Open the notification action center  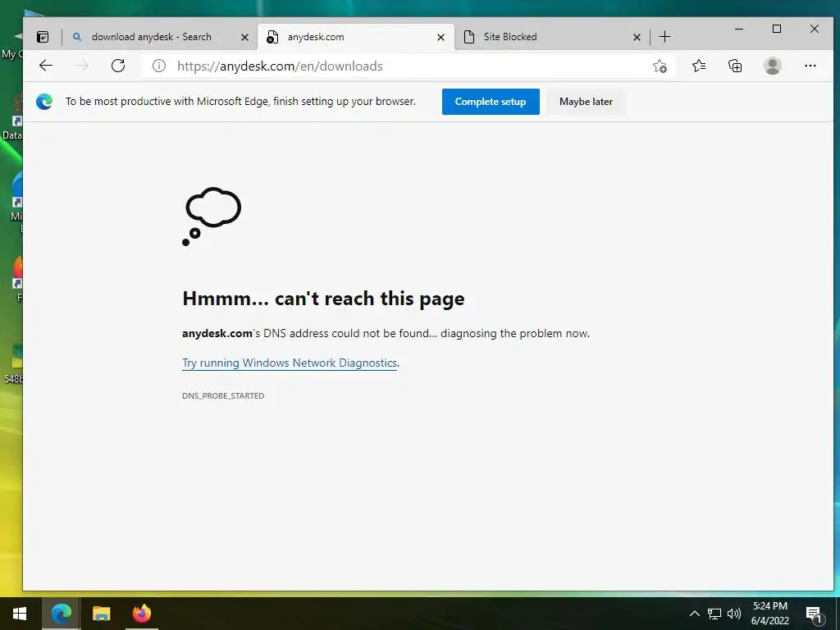point(814,614)
